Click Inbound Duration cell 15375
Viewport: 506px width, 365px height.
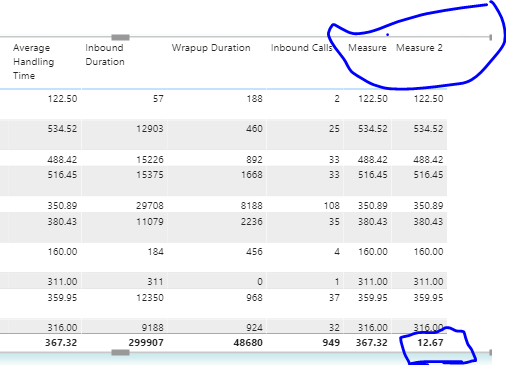point(150,175)
